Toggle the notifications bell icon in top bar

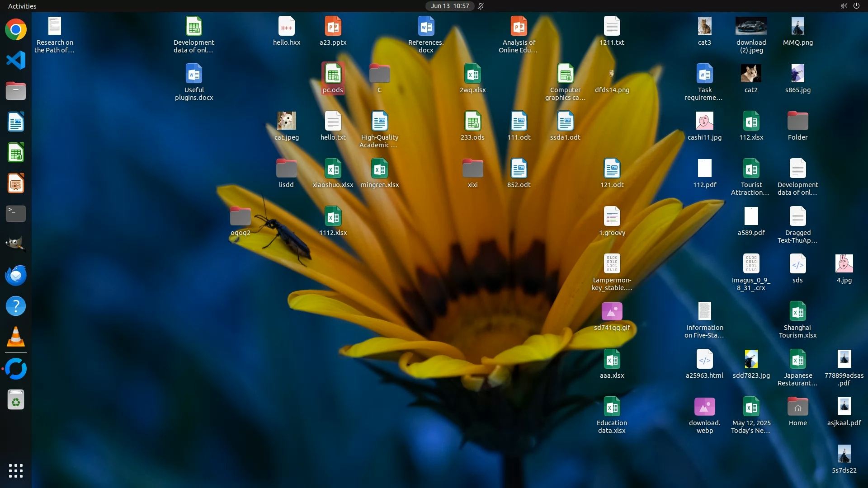tap(481, 6)
